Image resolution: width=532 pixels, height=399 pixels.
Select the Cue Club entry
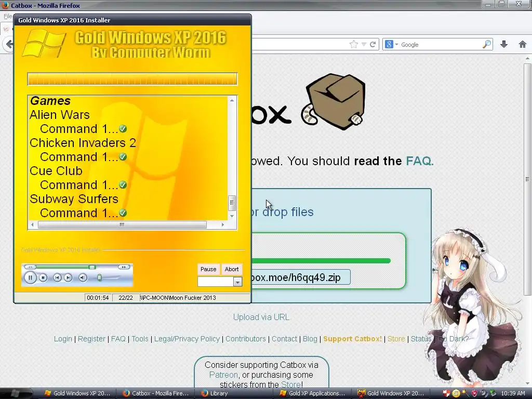[x=56, y=171]
